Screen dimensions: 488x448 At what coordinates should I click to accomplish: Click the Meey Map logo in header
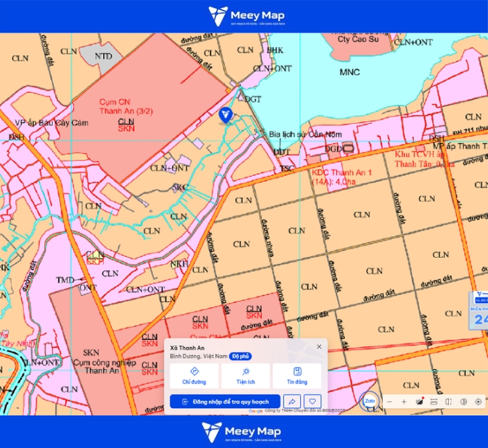246,16
